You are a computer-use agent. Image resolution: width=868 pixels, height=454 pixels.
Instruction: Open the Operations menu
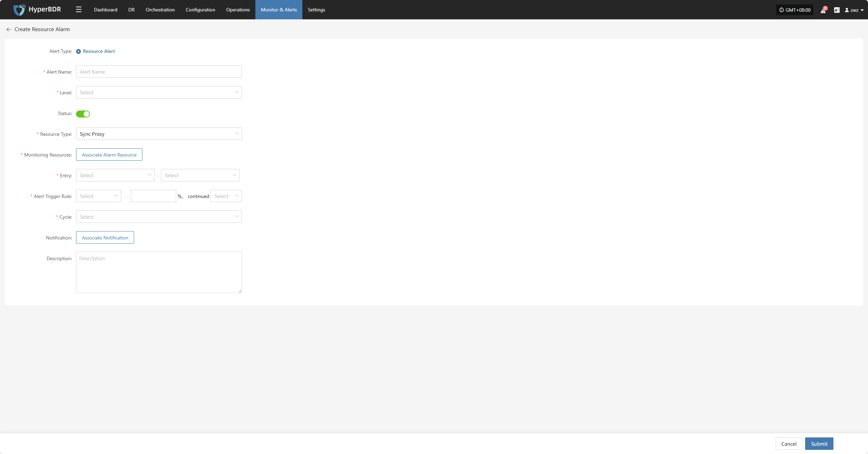coord(238,10)
